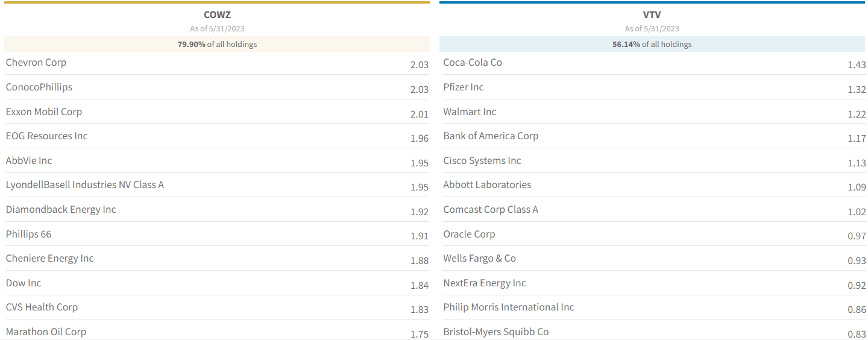Click the VTV fund header
Image resolution: width=868 pixels, height=340 pixels.
point(652,15)
